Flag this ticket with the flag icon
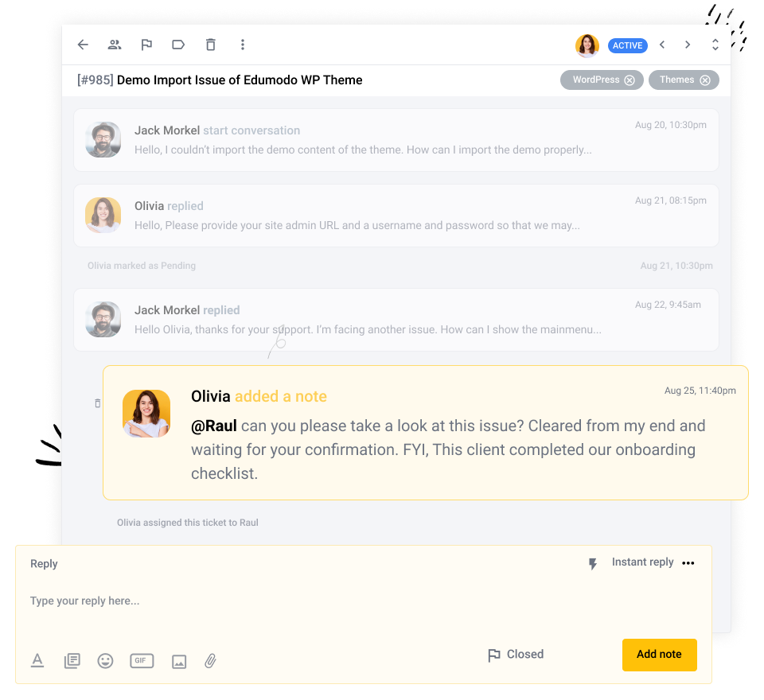The width and height of the screenshot is (764, 700). pos(146,45)
